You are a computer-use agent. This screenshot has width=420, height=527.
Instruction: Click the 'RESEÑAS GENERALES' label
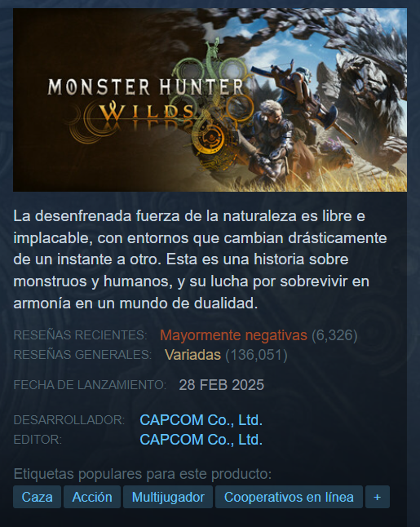(x=82, y=355)
